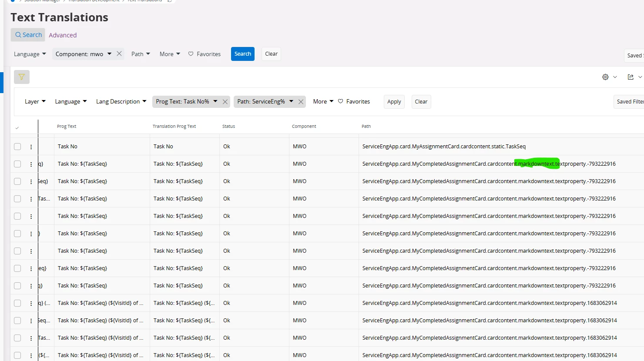Open the Layer filter dropdown
This screenshot has width=644, height=361.
[x=35, y=101]
